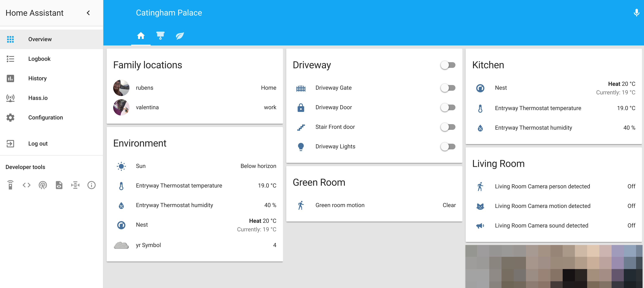The height and width of the screenshot is (288, 644).
Task: Click Catingham Palace title
Action: point(169,12)
